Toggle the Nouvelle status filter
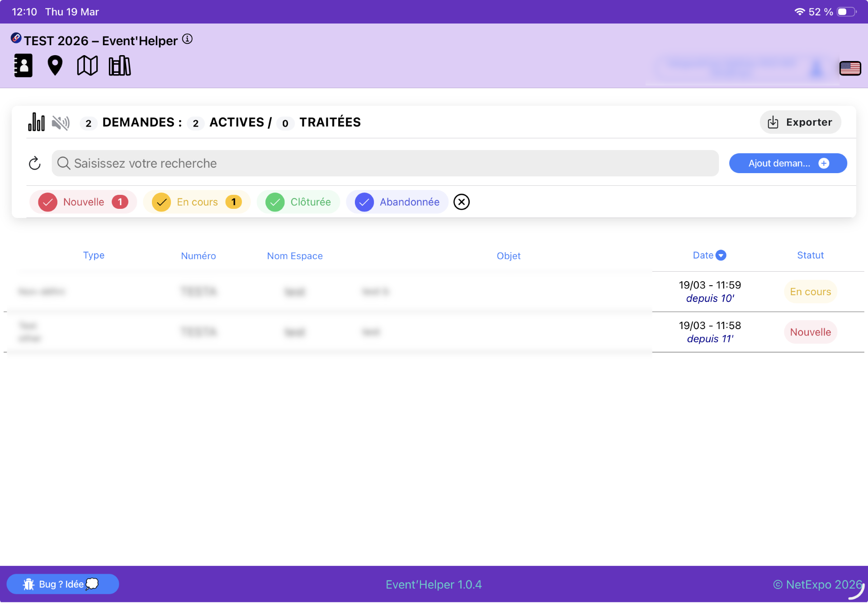This screenshot has width=868, height=603. 83,202
